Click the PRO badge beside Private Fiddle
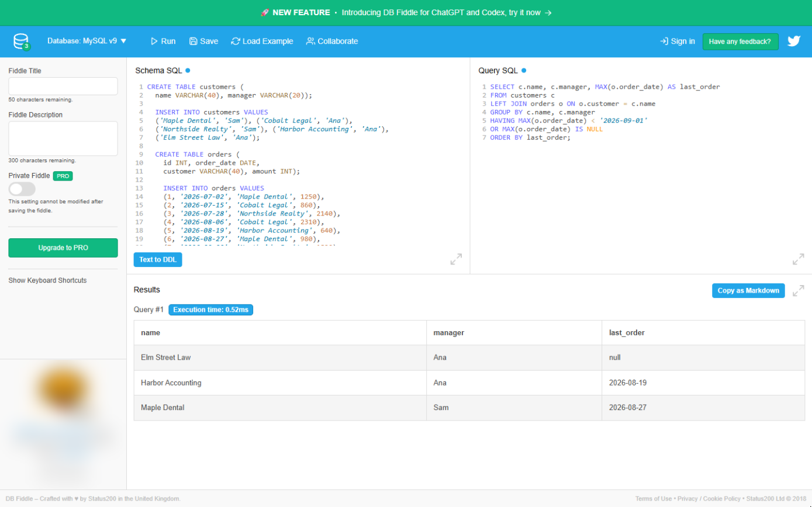 pos(63,176)
